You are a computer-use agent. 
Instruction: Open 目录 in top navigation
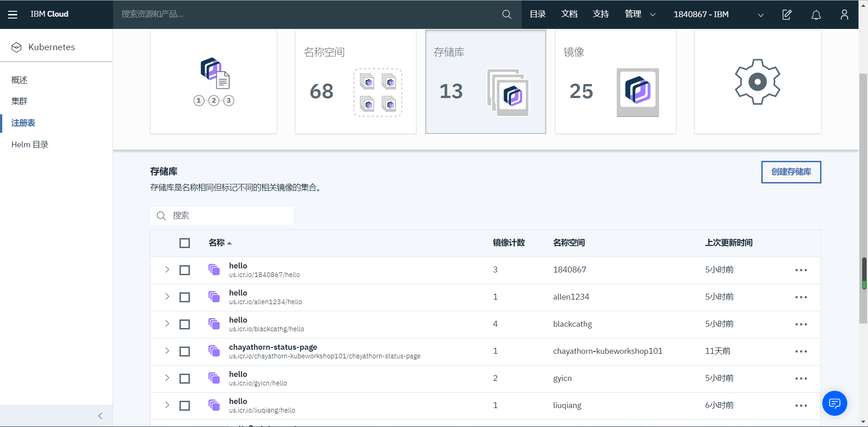538,14
